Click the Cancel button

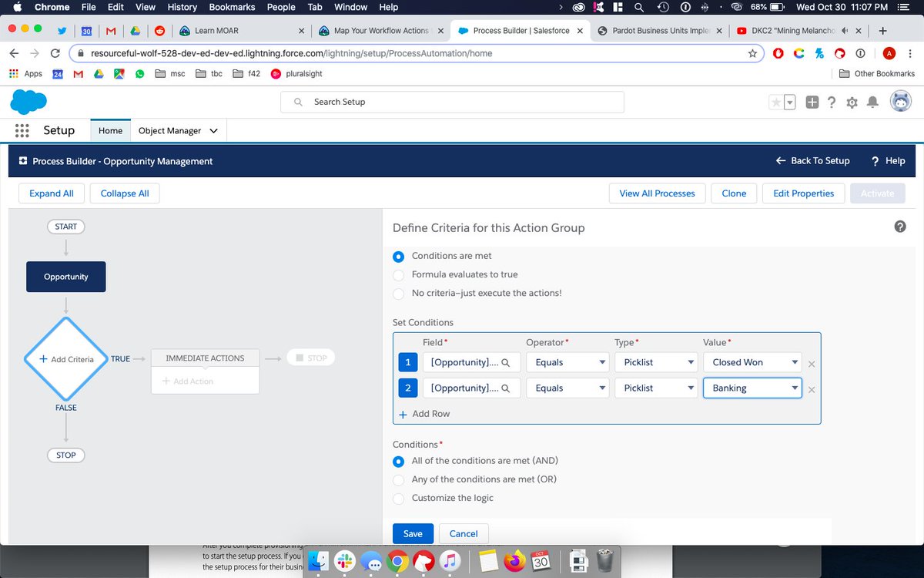(464, 533)
